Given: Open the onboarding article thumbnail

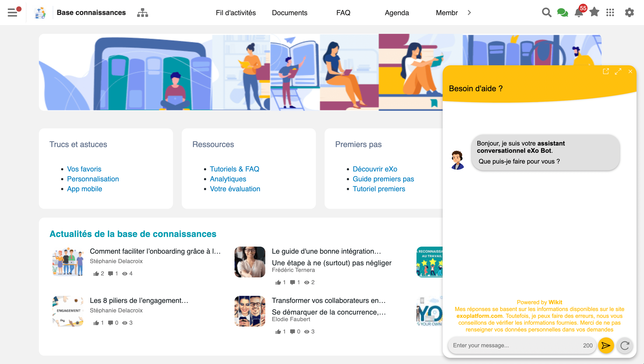Looking at the screenshot, I should click(68, 262).
